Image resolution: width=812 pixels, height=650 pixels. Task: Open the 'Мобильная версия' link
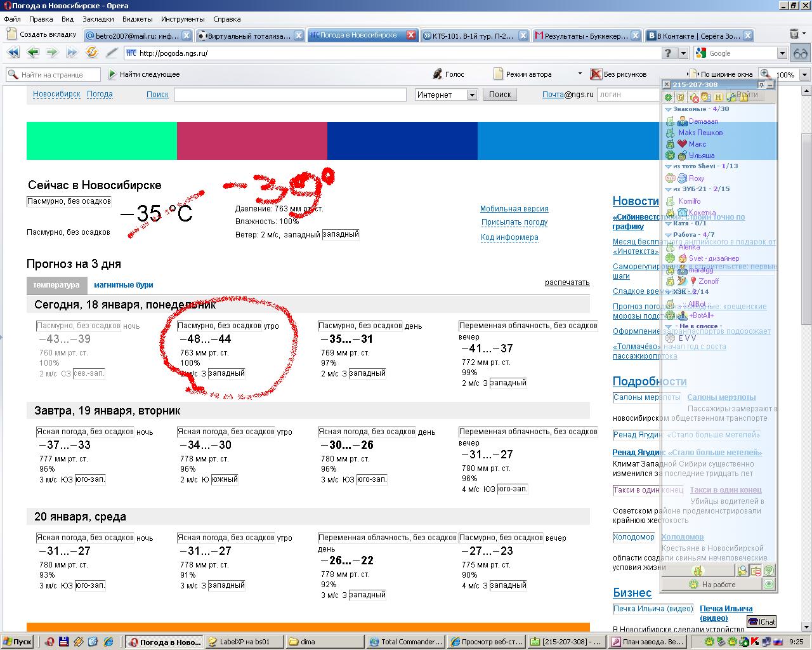point(514,209)
